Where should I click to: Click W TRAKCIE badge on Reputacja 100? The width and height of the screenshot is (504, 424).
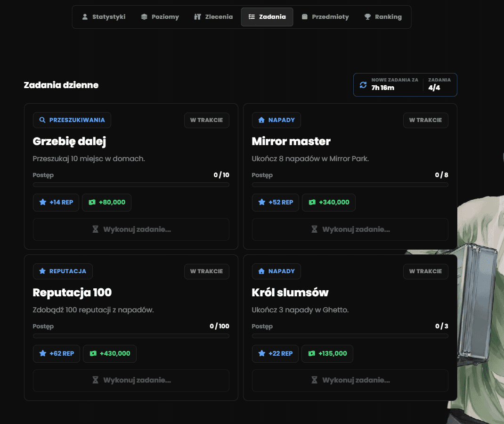pos(207,271)
